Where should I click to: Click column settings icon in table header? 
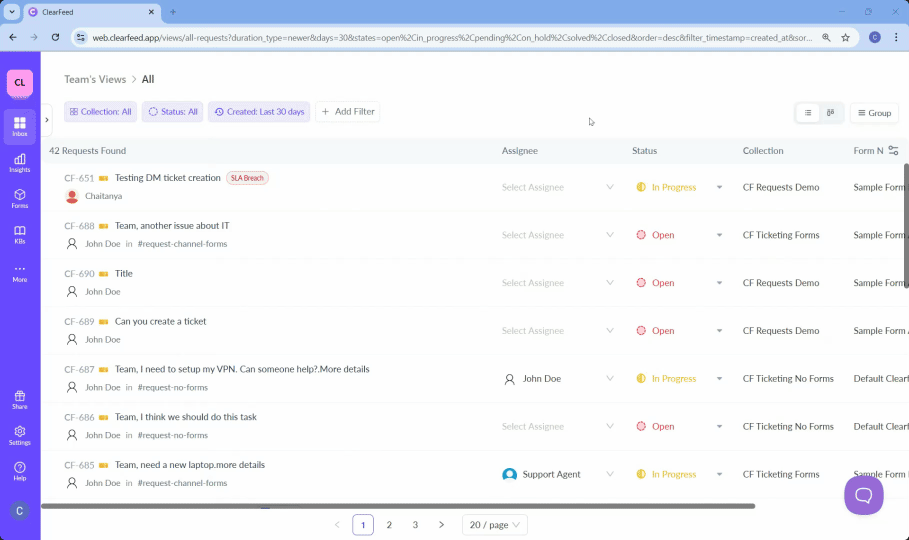(x=893, y=151)
